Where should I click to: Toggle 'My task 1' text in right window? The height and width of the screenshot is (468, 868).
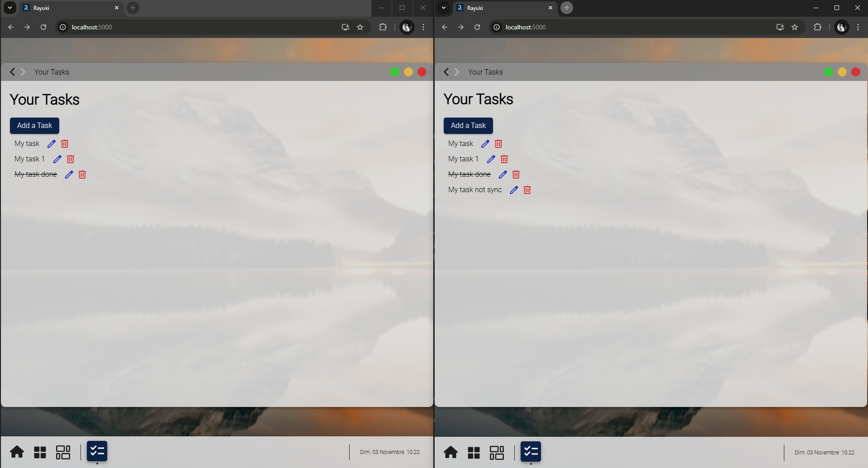[x=463, y=159]
